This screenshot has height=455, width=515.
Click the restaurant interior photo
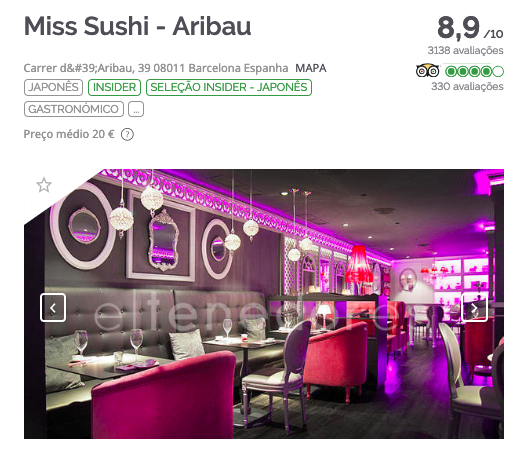(x=264, y=304)
